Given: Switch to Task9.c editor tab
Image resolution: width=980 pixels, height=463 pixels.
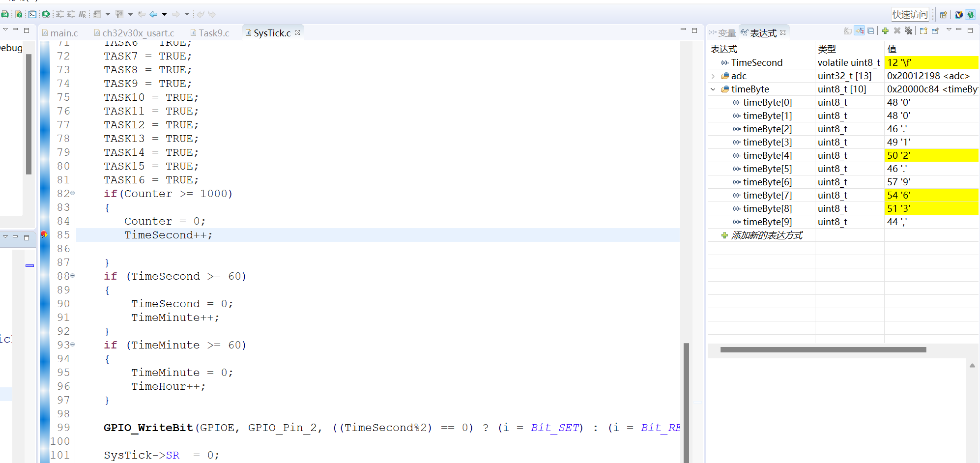Looking at the screenshot, I should click(210, 33).
